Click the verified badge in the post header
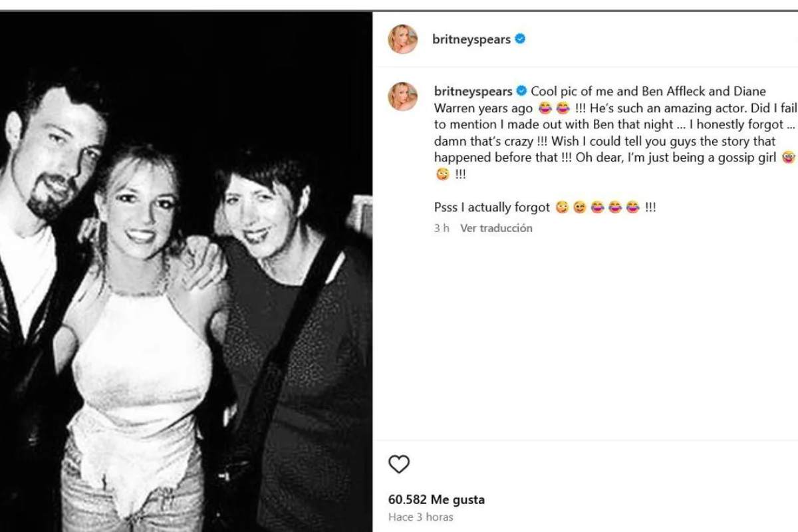Viewport: 798px width, 532px height. pos(520,39)
